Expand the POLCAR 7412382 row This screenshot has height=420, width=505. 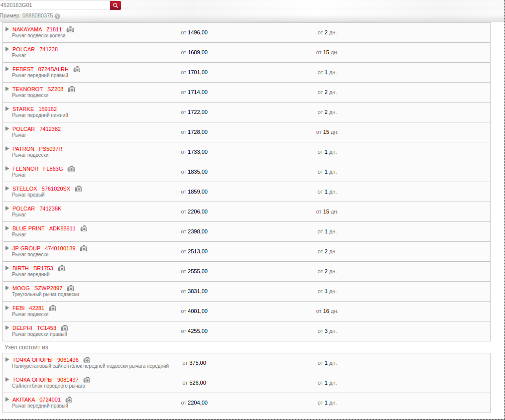[7, 129]
